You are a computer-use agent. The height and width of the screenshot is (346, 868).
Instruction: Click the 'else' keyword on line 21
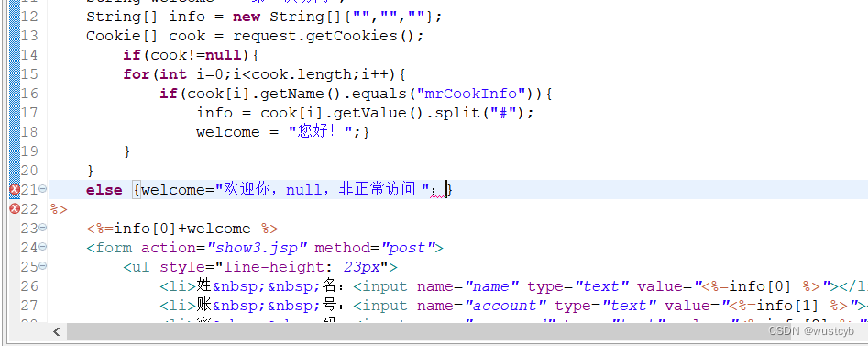[x=104, y=190]
